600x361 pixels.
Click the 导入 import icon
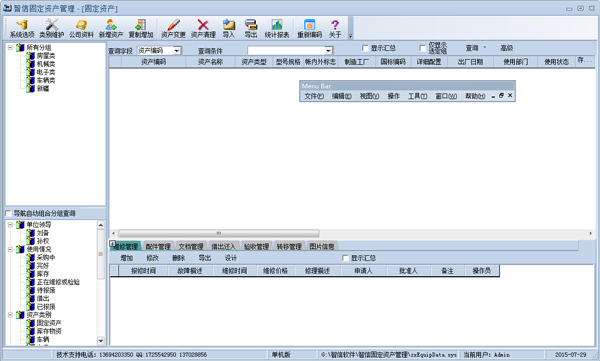coord(229,29)
